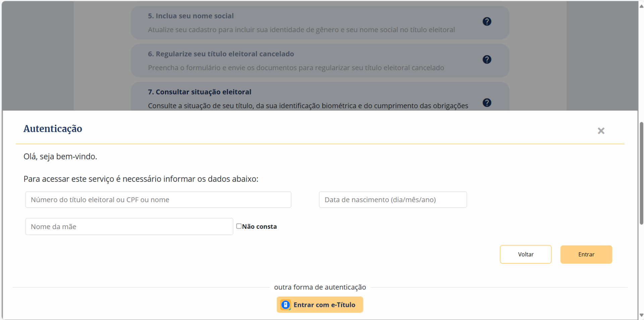
Task: Click the scrollbar down arrow
Action: click(x=641, y=315)
